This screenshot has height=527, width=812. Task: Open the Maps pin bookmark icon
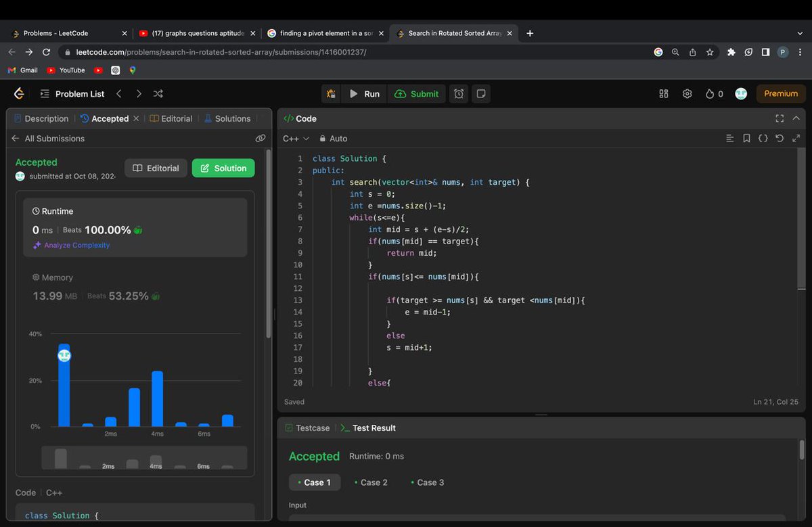point(133,70)
